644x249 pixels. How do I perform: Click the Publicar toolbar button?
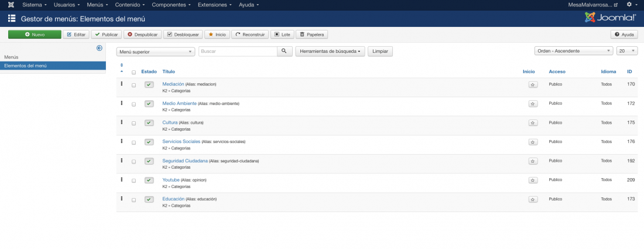point(107,35)
